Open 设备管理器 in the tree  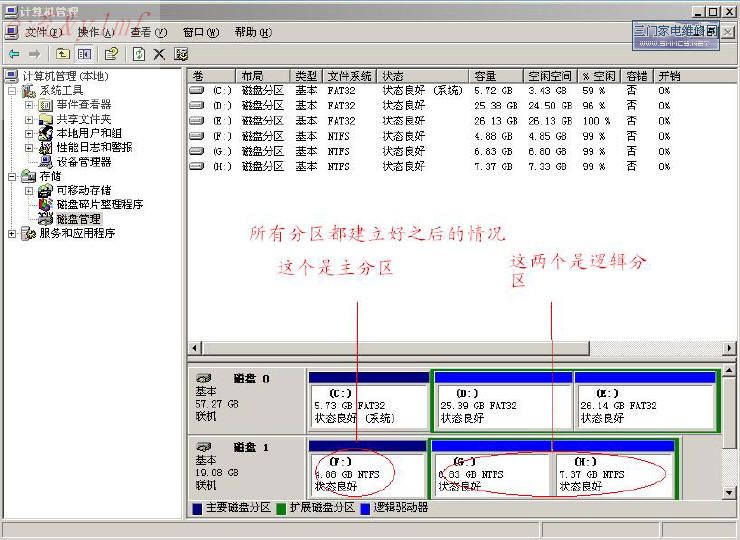83,162
